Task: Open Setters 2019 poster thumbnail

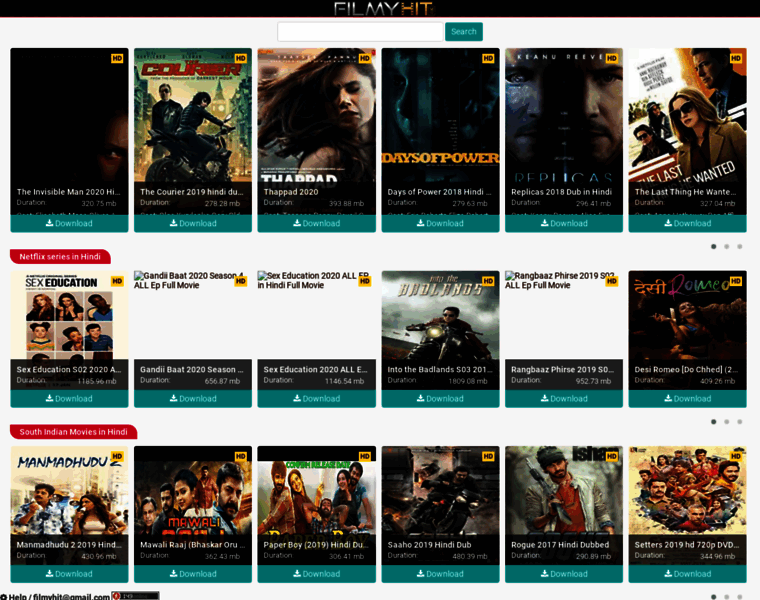Action: (687, 490)
